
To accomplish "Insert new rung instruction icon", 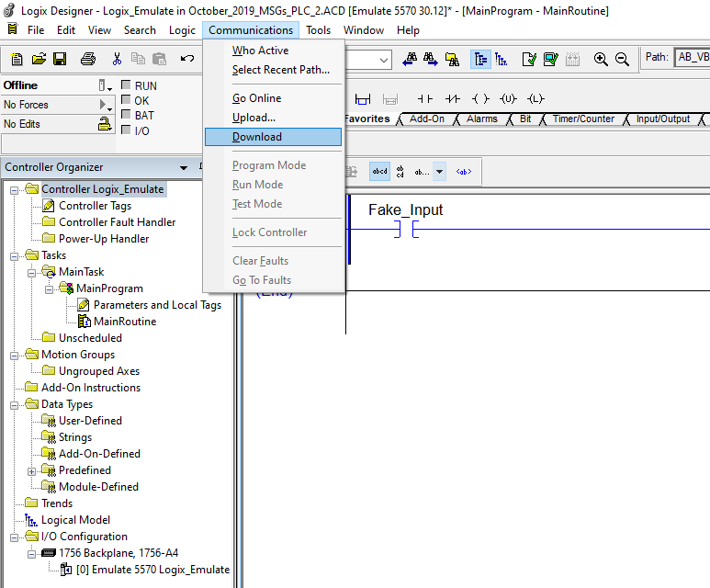I will 363,98.
